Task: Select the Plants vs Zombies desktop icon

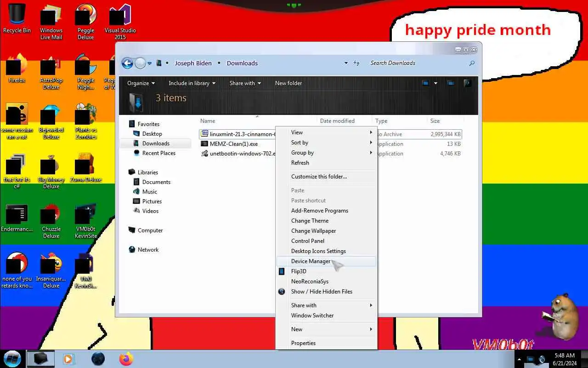Action: click(x=86, y=121)
